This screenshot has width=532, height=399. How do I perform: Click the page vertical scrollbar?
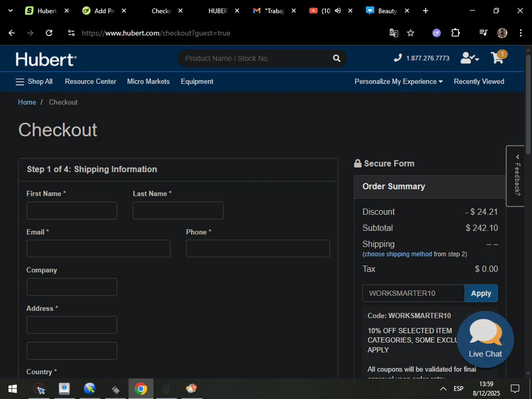click(x=528, y=105)
